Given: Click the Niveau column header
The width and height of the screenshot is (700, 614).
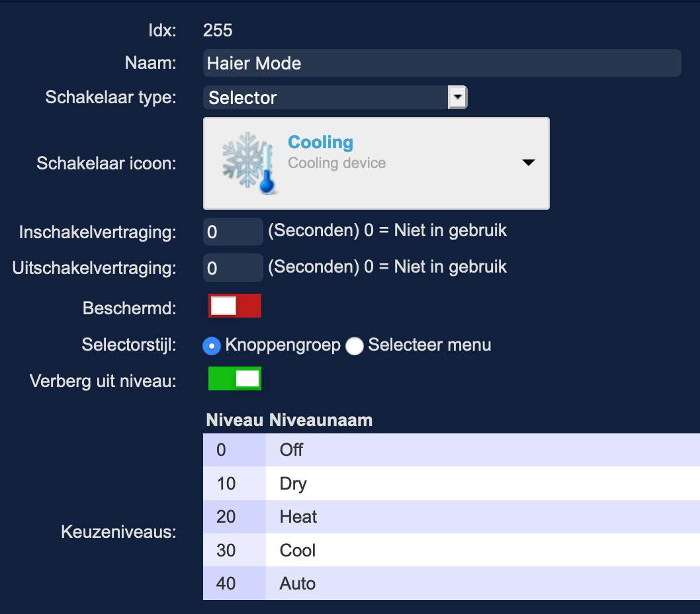Looking at the screenshot, I should pyautogui.click(x=234, y=420).
